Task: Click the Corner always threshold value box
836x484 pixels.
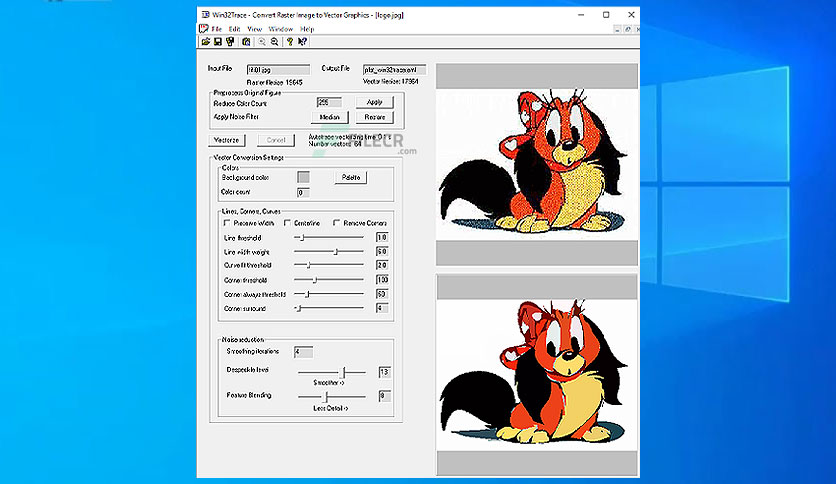Action: click(x=382, y=294)
